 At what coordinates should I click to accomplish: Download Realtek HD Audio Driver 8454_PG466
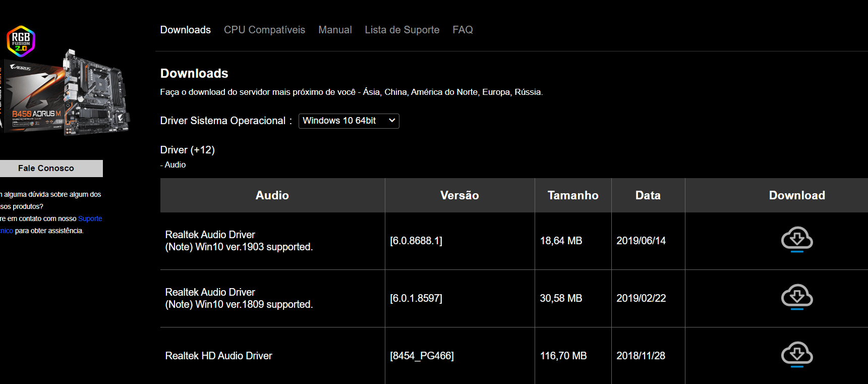797,355
